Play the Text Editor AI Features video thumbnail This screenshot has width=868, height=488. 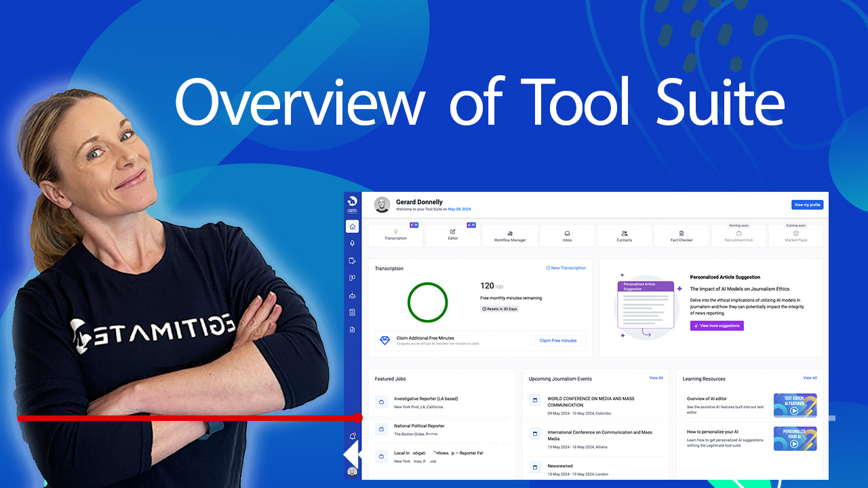[795, 405]
